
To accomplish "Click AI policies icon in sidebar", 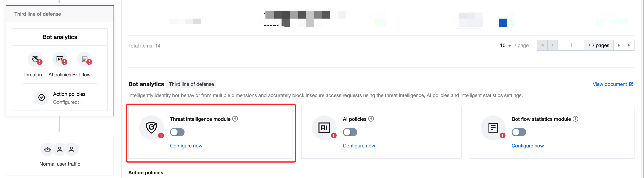I will (x=60, y=59).
